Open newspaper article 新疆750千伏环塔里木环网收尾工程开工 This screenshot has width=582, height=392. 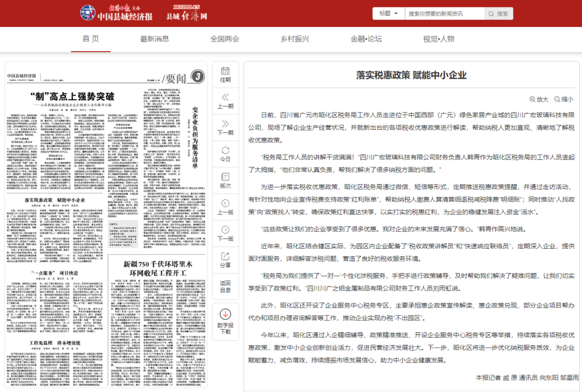158,269
